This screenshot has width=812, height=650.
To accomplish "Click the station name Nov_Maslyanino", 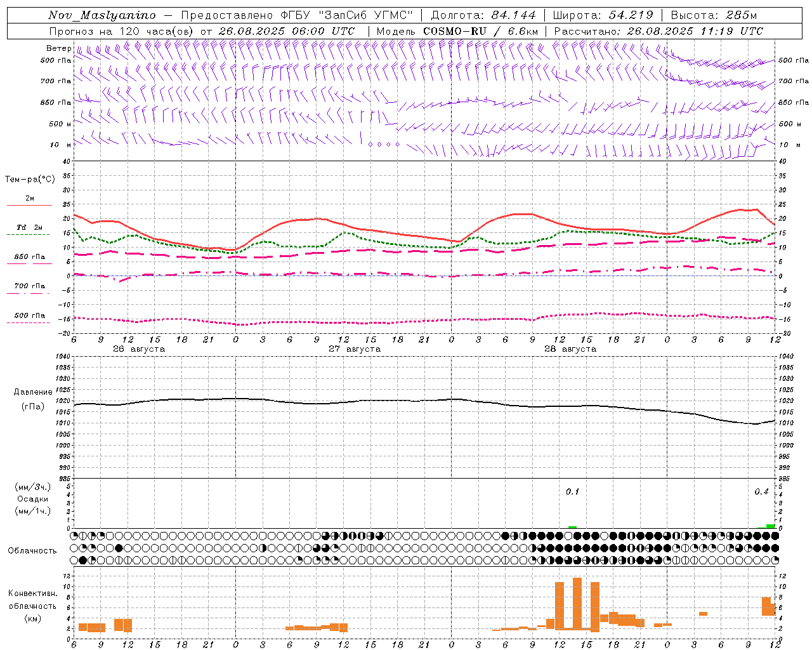I will (102, 15).
